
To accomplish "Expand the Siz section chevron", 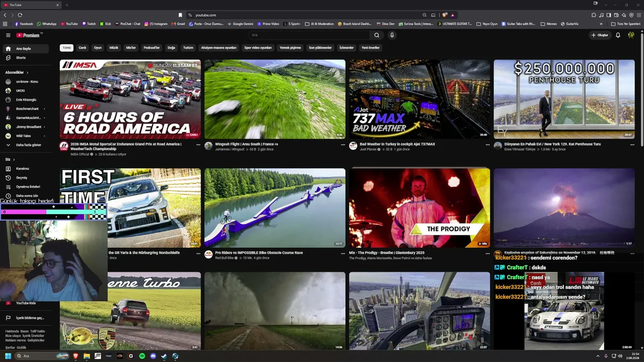I will click(x=14, y=159).
